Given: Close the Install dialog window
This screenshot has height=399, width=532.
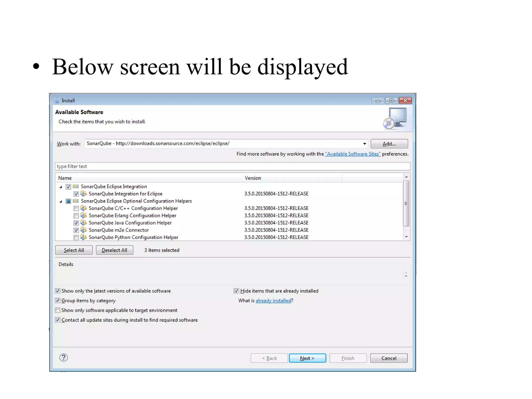Looking at the screenshot, I should [405, 101].
